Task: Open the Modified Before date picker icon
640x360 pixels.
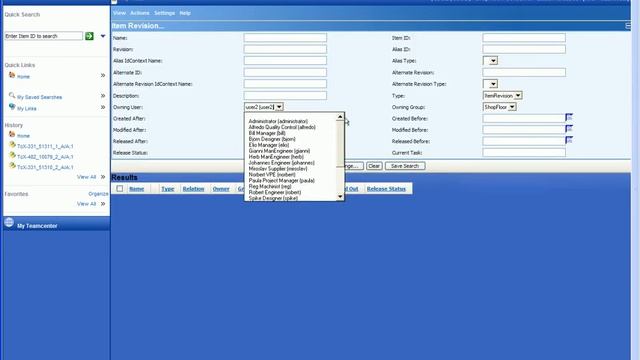Action: [x=569, y=129]
